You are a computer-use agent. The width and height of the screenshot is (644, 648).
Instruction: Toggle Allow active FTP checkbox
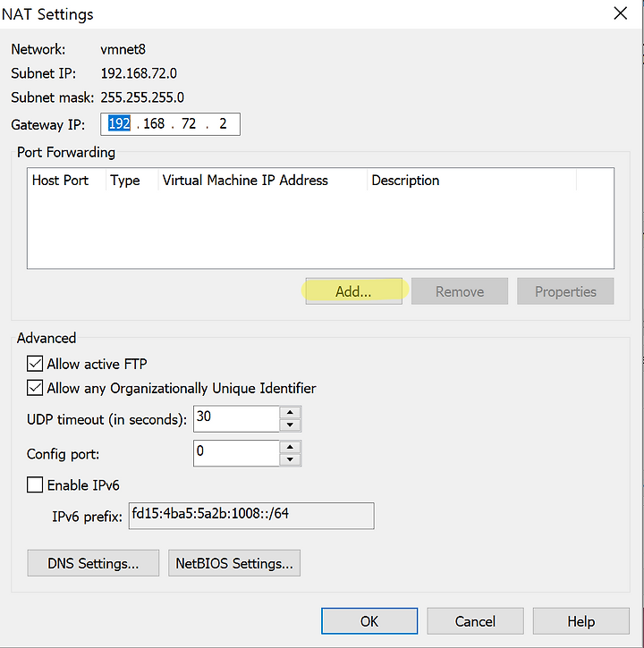coord(35,364)
